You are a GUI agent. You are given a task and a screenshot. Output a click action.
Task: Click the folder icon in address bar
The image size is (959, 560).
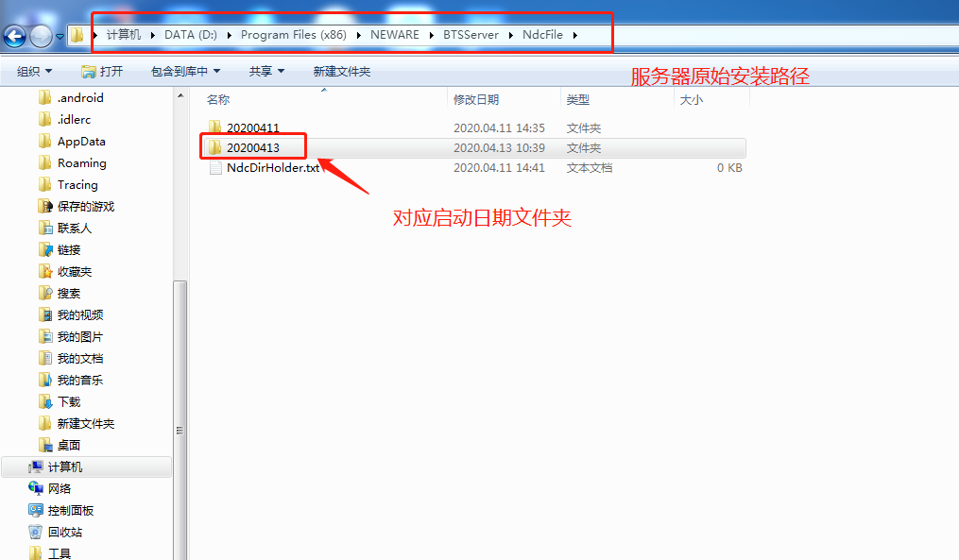[x=77, y=35]
